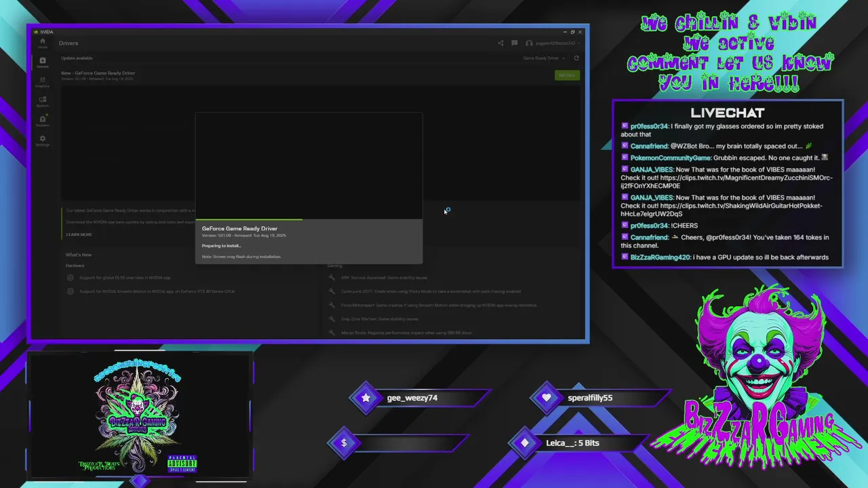This screenshot has width=868, height=488.
Task: Click the 'speralfilly55' subscriber label
Action: [590, 398]
